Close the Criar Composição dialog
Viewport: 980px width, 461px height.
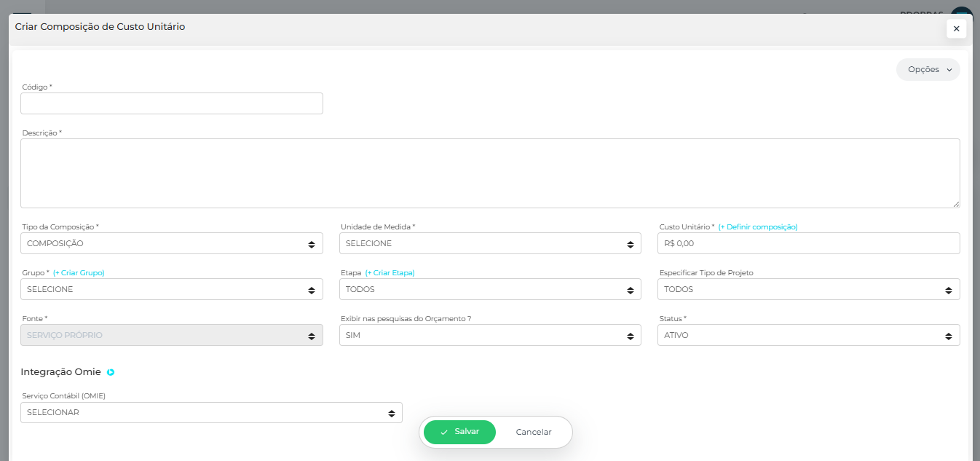[956, 28]
